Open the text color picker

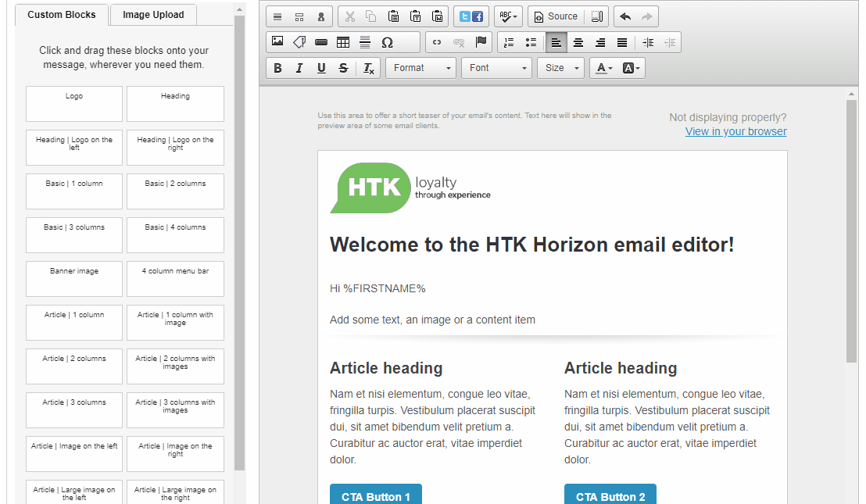(x=603, y=68)
